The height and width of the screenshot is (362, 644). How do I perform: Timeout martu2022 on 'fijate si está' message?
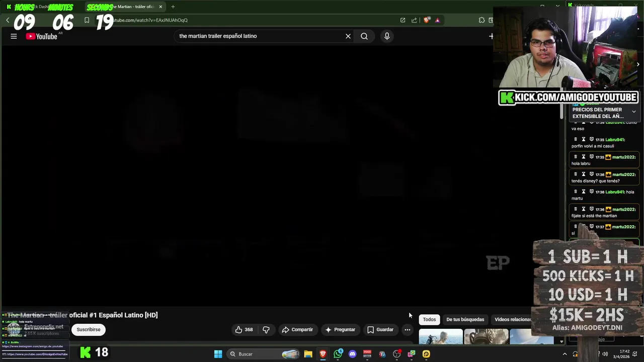click(584, 209)
